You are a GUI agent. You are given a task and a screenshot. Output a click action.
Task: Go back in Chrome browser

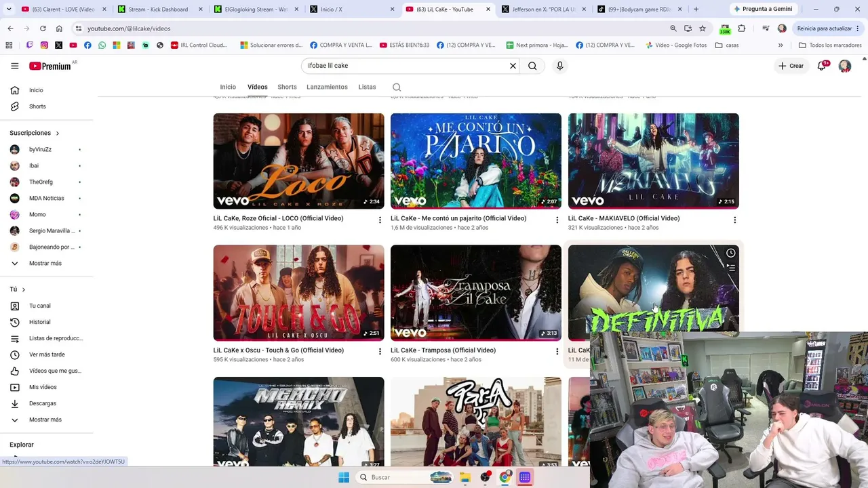point(10,28)
